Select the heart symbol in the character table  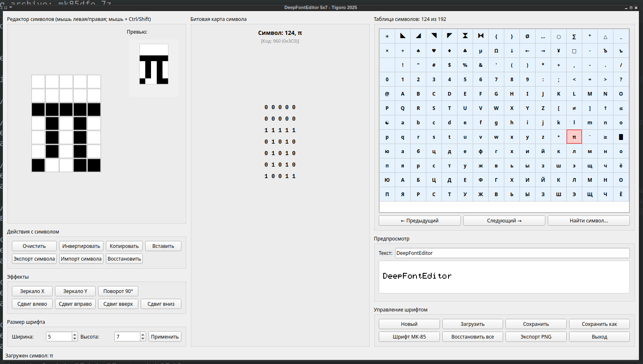coord(434,51)
